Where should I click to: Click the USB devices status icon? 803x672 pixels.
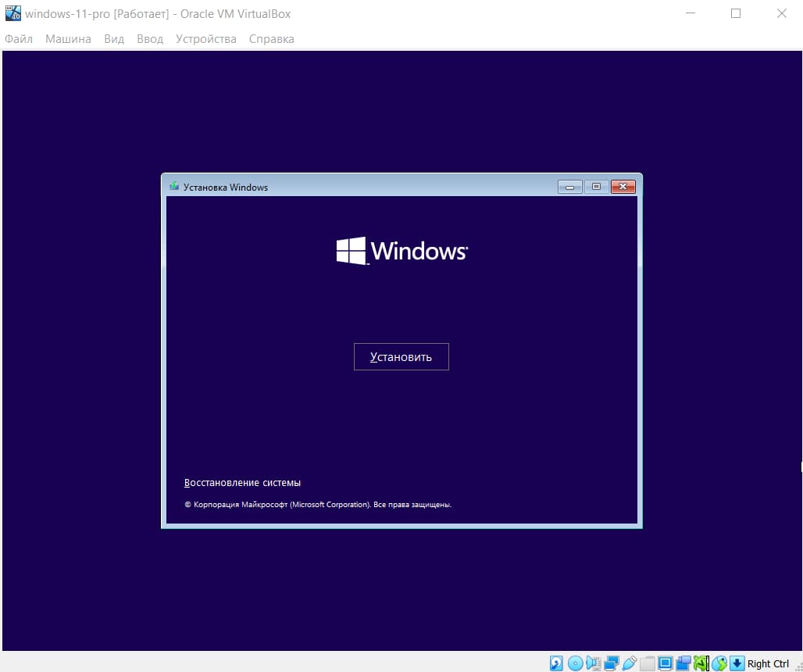pos(630,663)
